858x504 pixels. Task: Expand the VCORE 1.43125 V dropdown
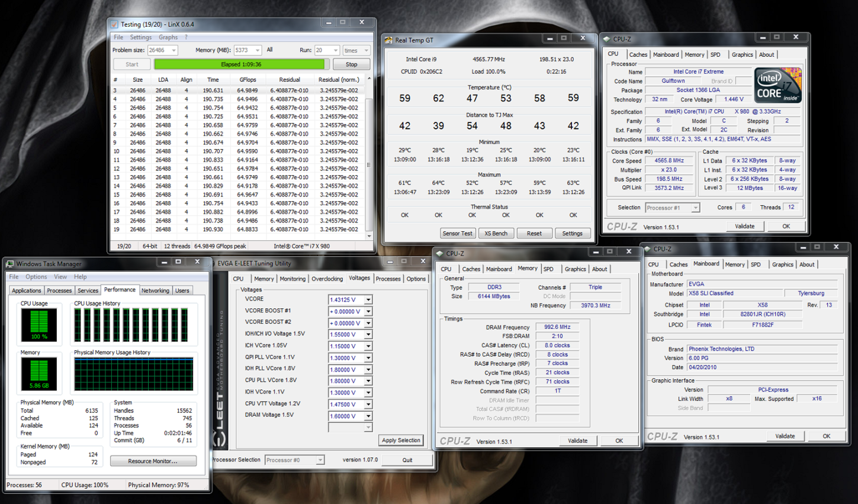(368, 300)
